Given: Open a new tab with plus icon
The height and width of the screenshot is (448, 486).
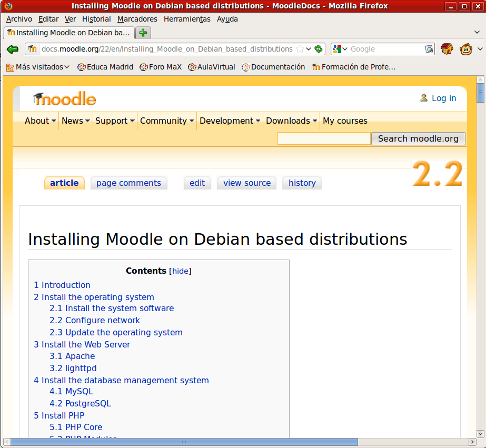Looking at the screenshot, I should pos(143,33).
